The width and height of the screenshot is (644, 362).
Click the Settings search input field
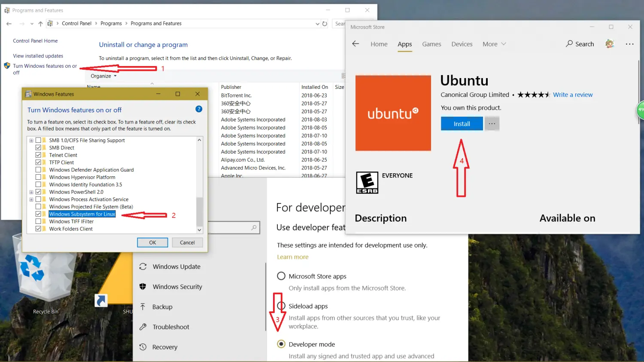point(234,228)
